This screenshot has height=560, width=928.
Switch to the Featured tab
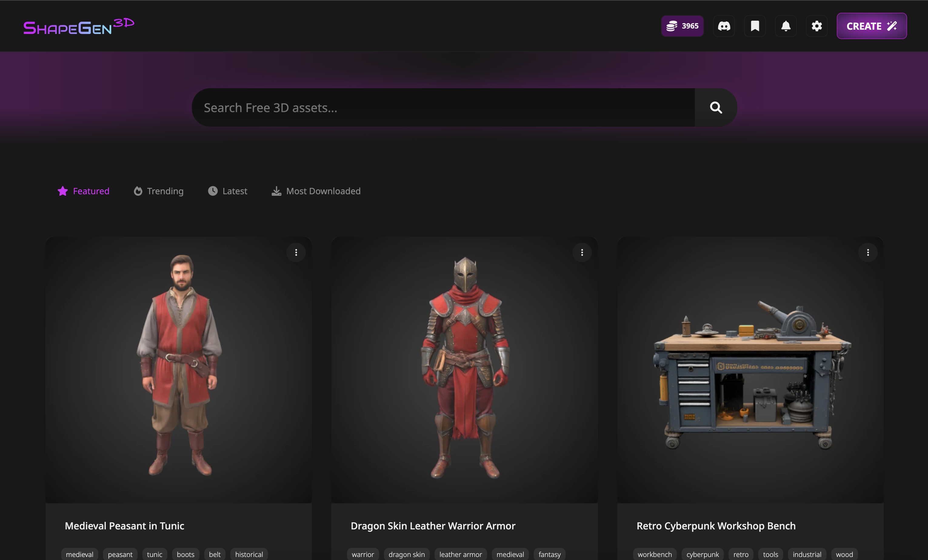(84, 191)
